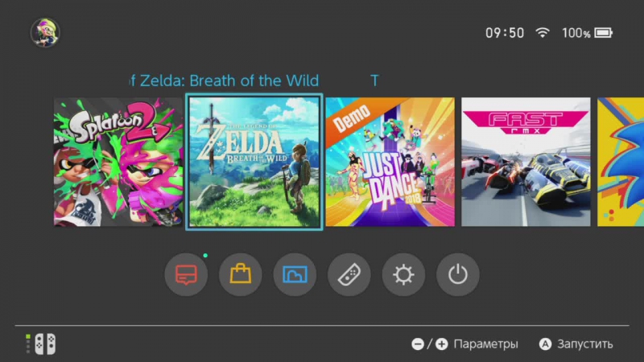
Task: Select the Just Dance 2018 Demo tile
Action: point(390,162)
